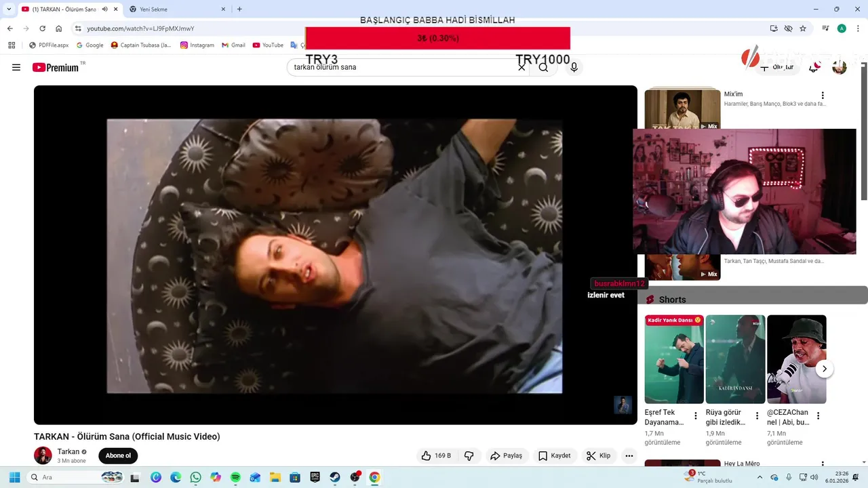Open PDFFile.aspx bookmark

(x=49, y=45)
